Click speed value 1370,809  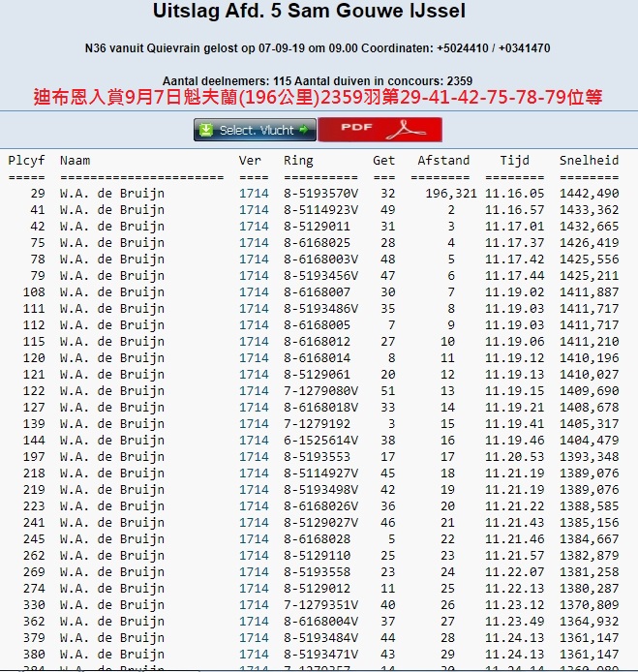[590, 605]
